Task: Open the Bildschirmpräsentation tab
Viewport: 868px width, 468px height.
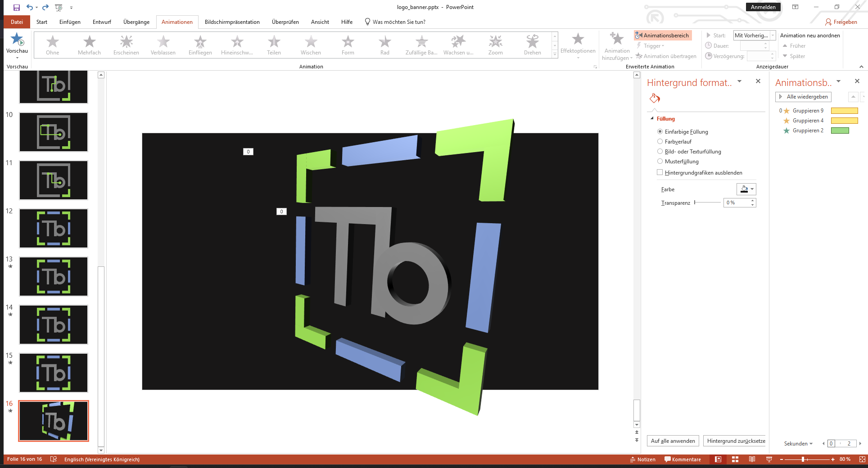Action: 232,22
